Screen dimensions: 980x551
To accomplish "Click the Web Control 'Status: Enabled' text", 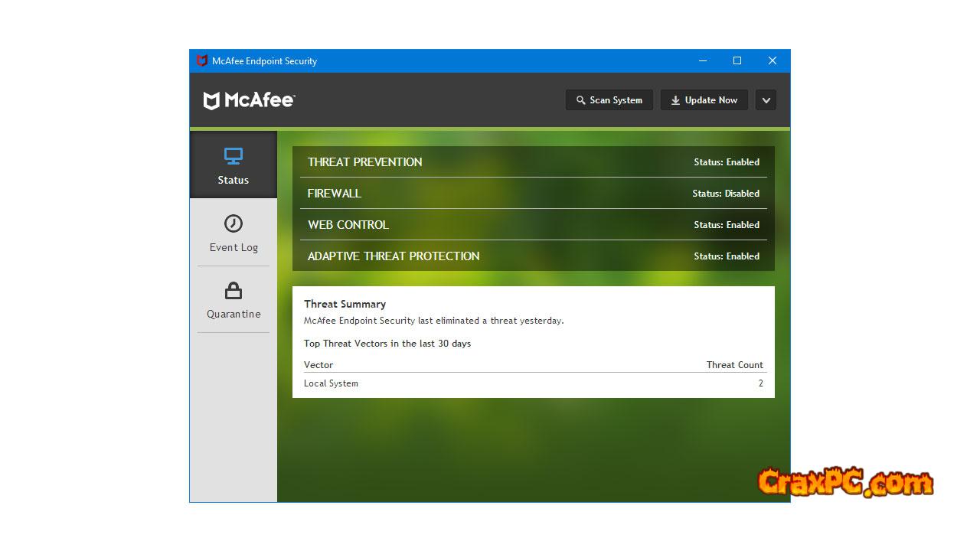I will (x=727, y=225).
